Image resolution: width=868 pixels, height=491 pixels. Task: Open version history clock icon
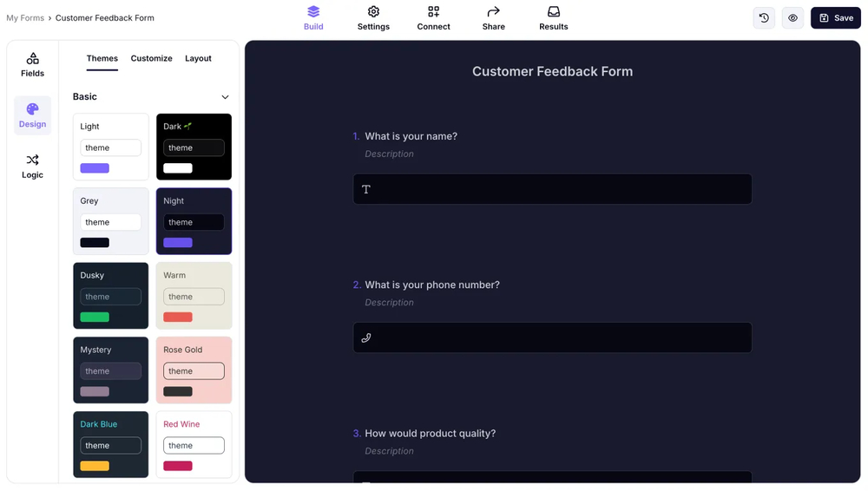click(x=764, y=18)
